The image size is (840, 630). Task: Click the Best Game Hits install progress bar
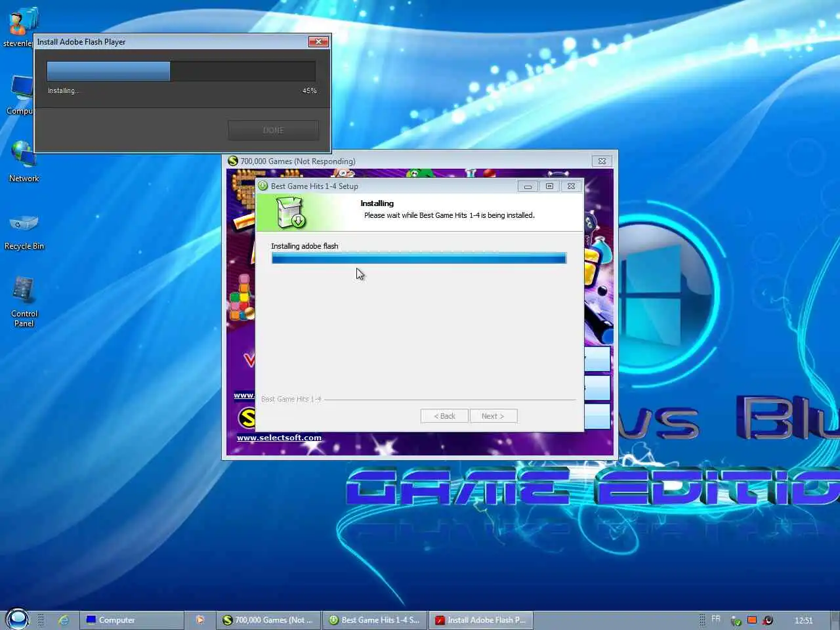pyautogui.click(x=419, y=259)
